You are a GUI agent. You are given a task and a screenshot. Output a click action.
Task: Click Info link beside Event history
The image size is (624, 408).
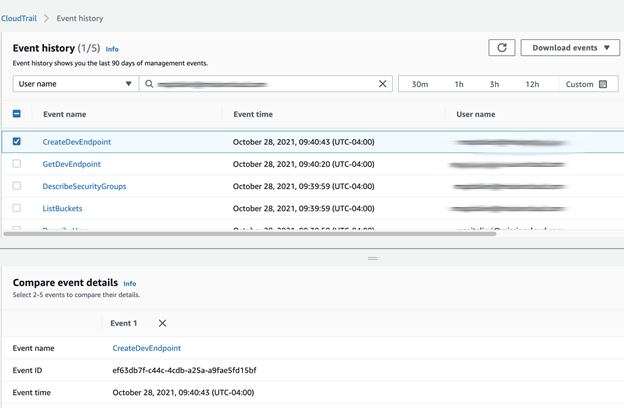(x=112, y=49)
